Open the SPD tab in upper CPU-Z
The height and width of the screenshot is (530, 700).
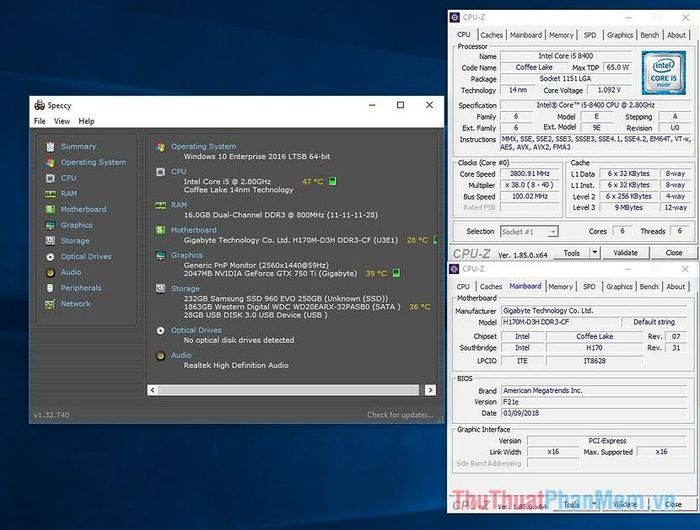(590, 35)
